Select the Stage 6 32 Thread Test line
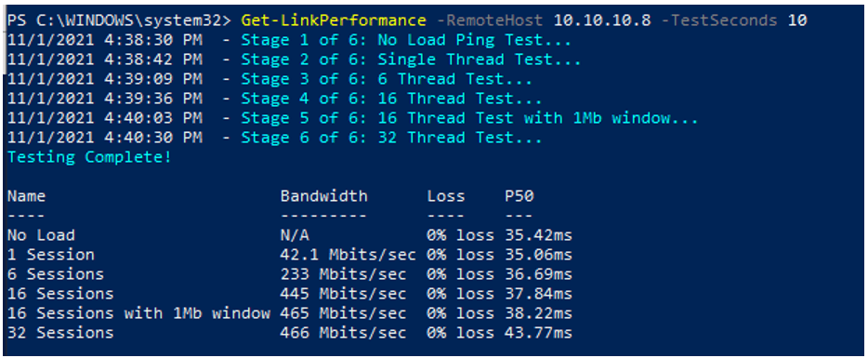The image size is (868, 358). pyautogui.click(x=274, y=138)
